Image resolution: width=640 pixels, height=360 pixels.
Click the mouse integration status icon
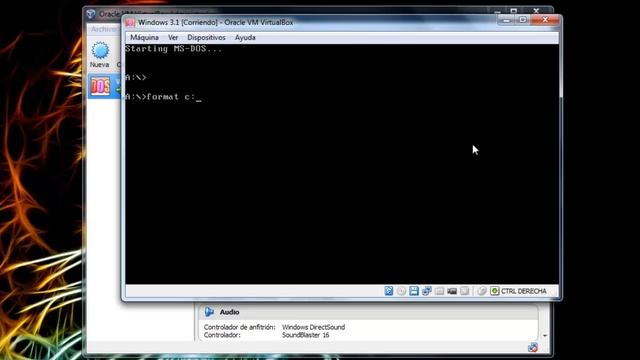pos(482,291)
